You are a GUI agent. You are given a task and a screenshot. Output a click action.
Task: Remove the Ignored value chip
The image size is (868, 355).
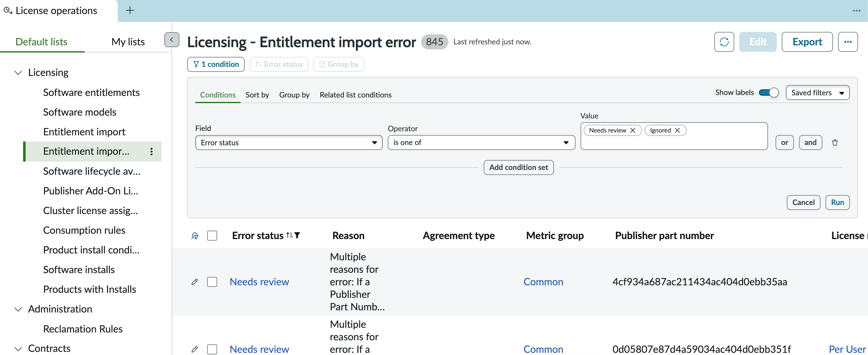tap(677, 131)
